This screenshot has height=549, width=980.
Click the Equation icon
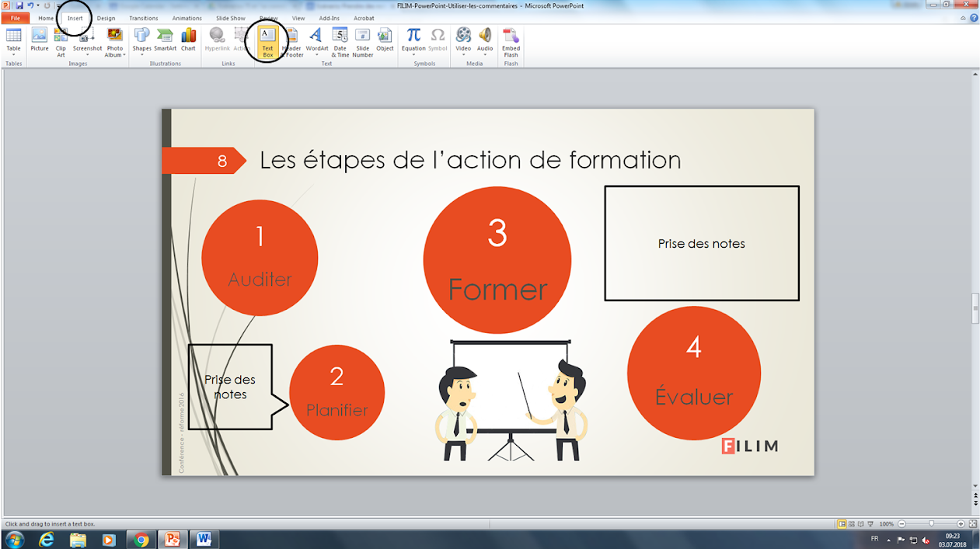(413, 37)
